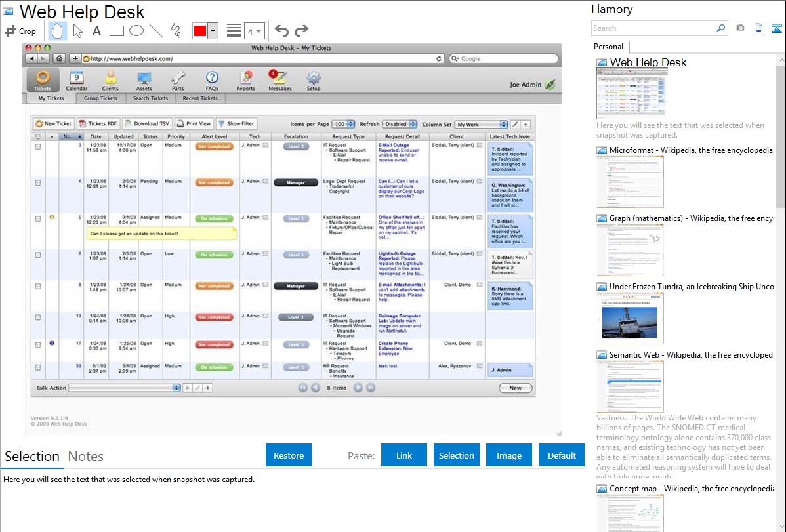Pick the freehand scribble tool
Image resolution: width=786 pixels, height=532 pixels.
[176, 31]
